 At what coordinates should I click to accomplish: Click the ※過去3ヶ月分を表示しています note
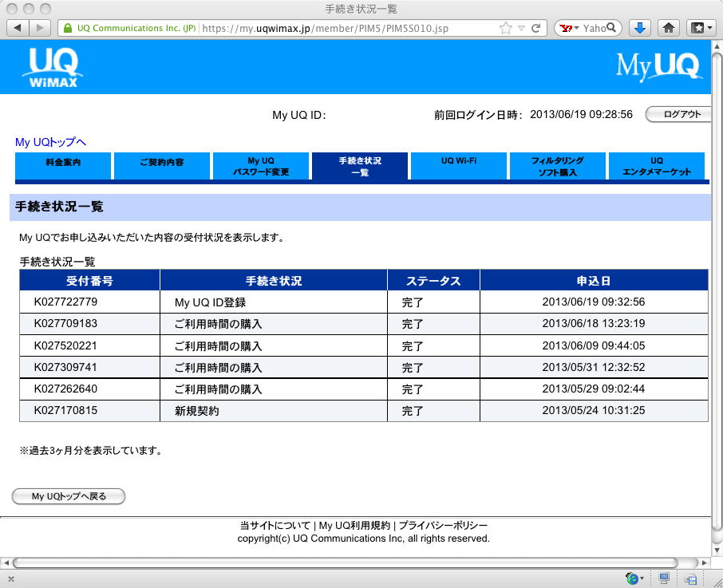click(x=92, y=451)
